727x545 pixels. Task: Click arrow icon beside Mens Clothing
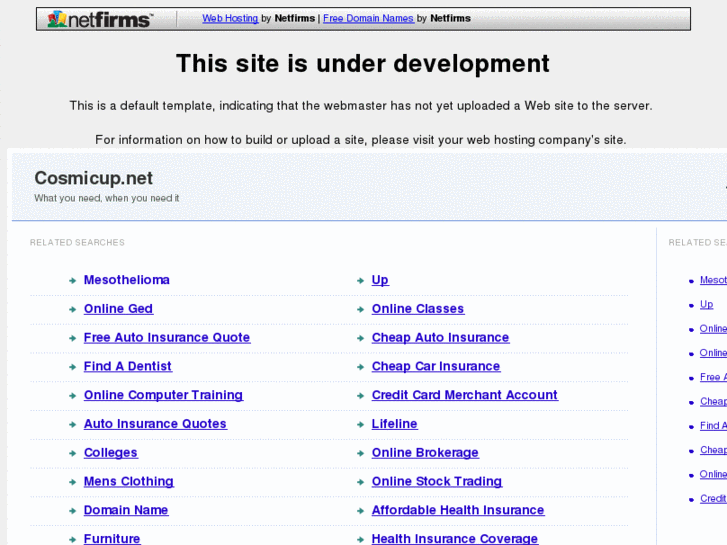[72, 482]
